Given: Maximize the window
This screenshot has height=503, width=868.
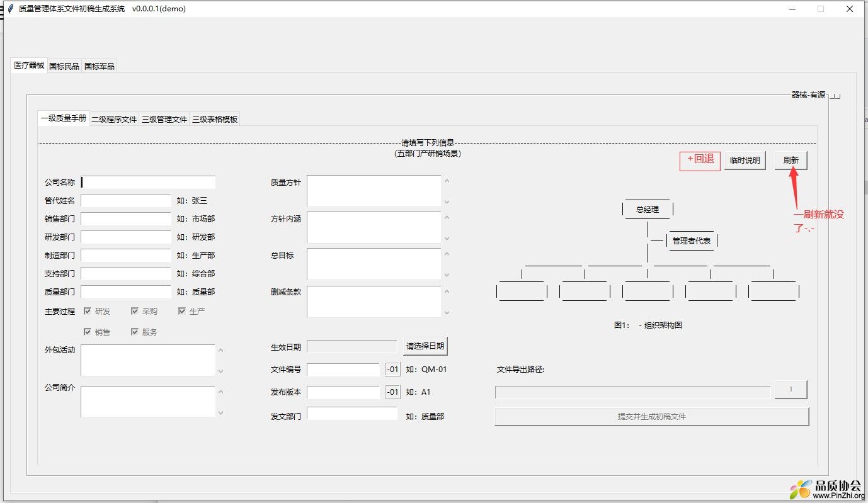Looking at the screenshot, I should tap(821, 9).
